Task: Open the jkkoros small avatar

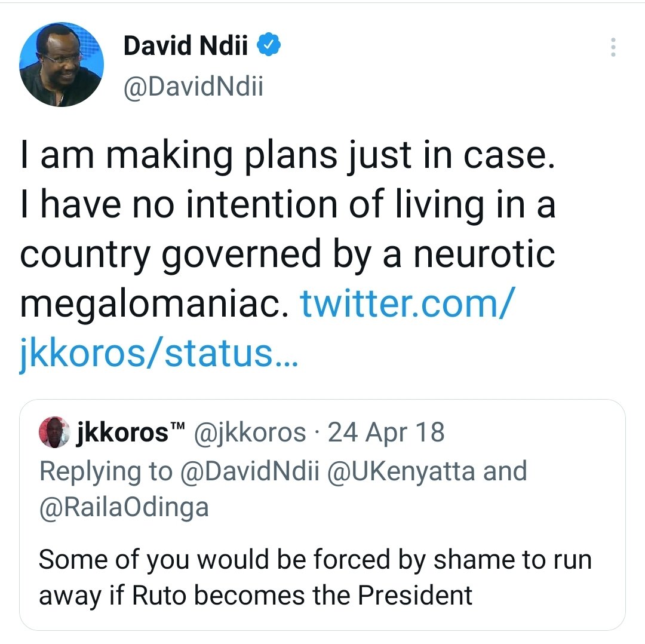Action: [54, 432]
